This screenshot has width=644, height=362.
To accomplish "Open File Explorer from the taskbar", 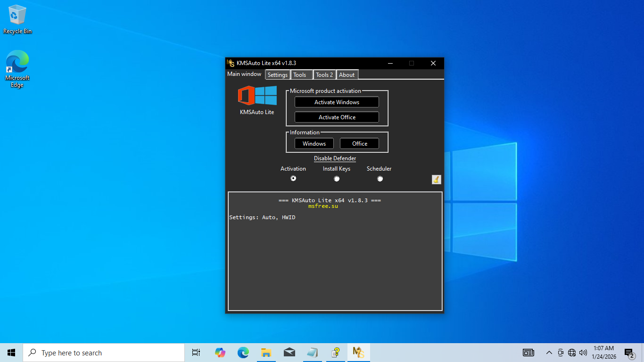I will point(266,353).
